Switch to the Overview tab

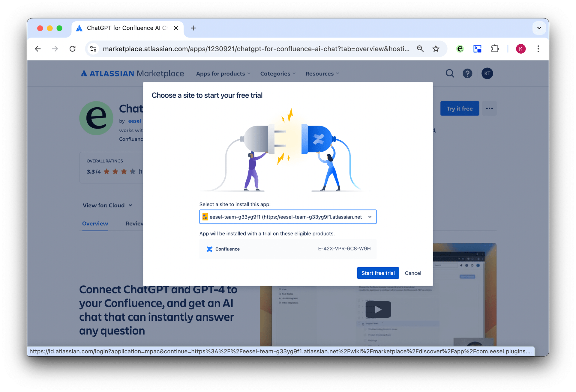tap(95, 224)
